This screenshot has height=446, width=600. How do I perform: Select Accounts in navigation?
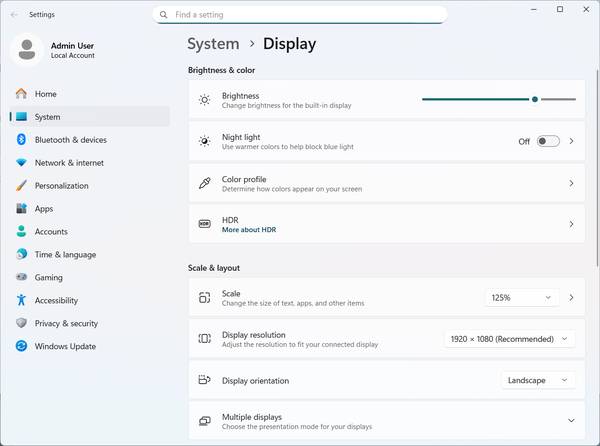click(x=90, y=231)
